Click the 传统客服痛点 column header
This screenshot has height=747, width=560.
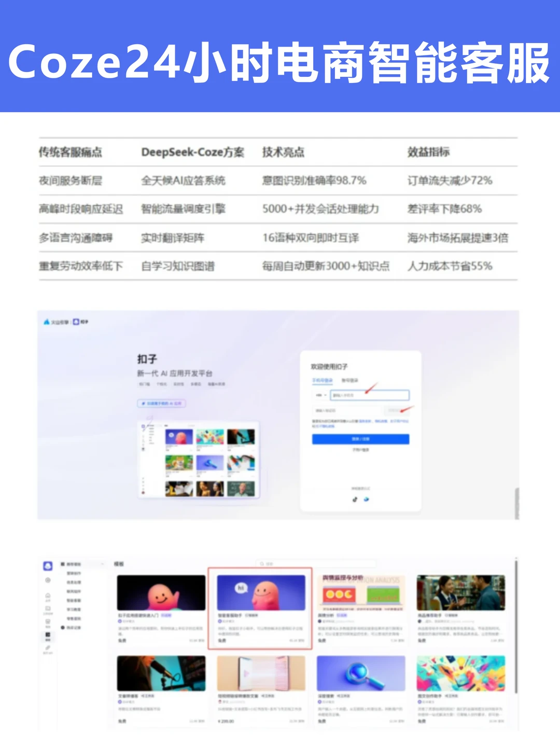click(70, 152)
